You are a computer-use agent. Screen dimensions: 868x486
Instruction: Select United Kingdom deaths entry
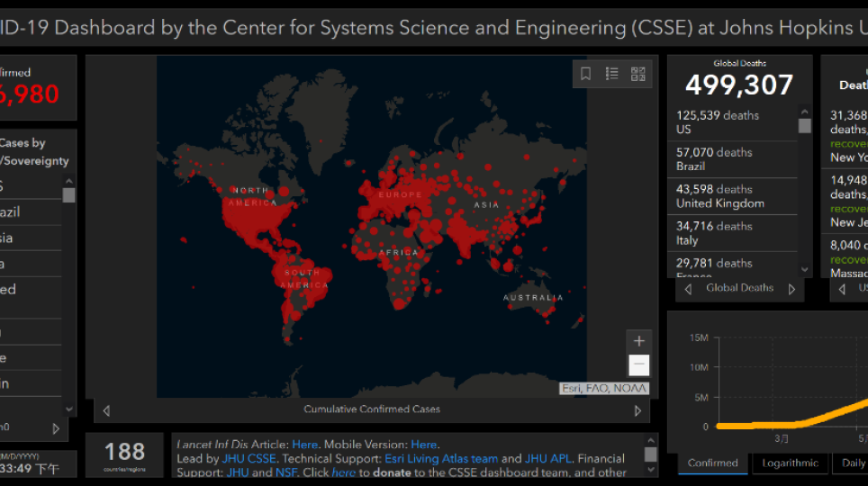(731, 196)
